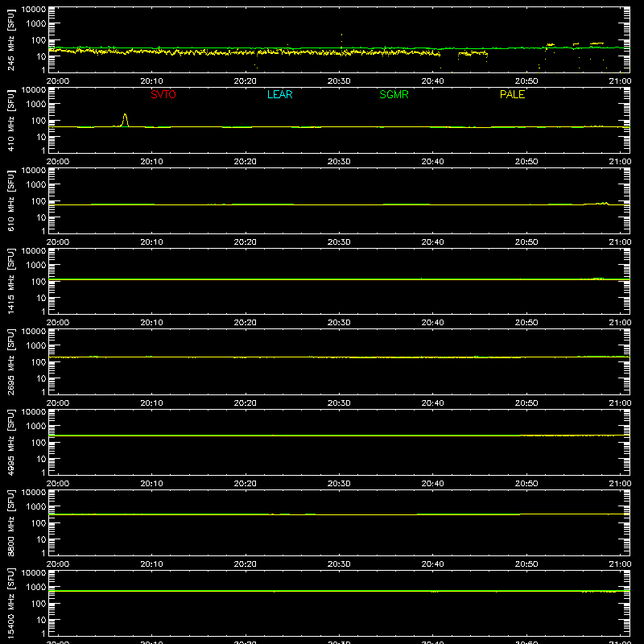
Task: Click the 1000 y-axis value of 15400 MHz panel
Action: coord(36,587)
